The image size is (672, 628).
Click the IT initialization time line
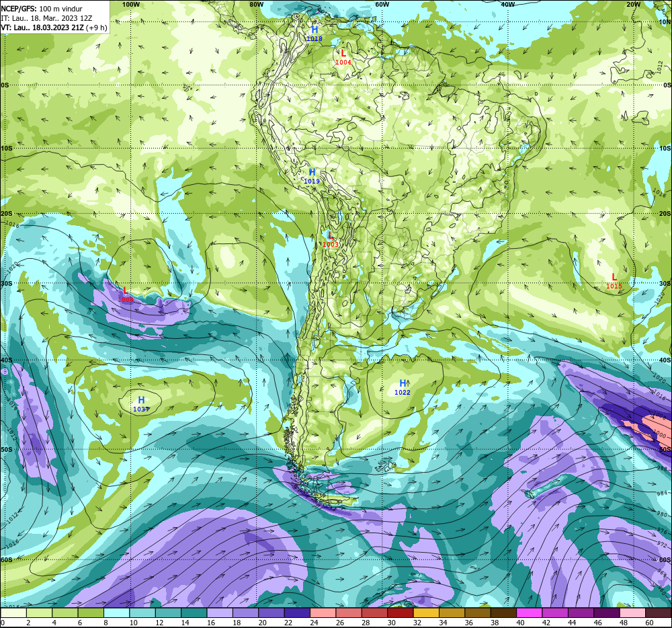point(47,18)
